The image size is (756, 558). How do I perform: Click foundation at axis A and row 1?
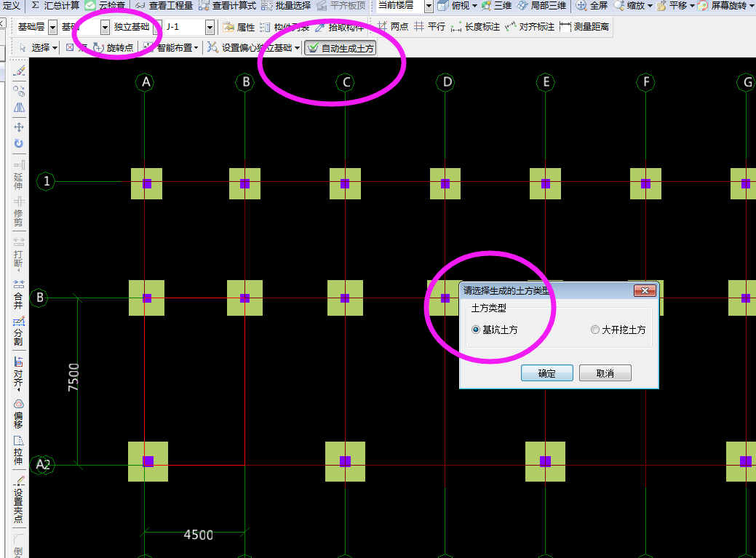pos(146,183)
